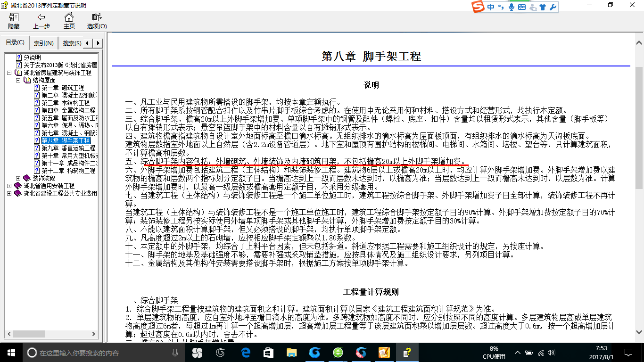
Task: Select the 第十一章 成品构件 chapter
Action: (x=69, y=163)
